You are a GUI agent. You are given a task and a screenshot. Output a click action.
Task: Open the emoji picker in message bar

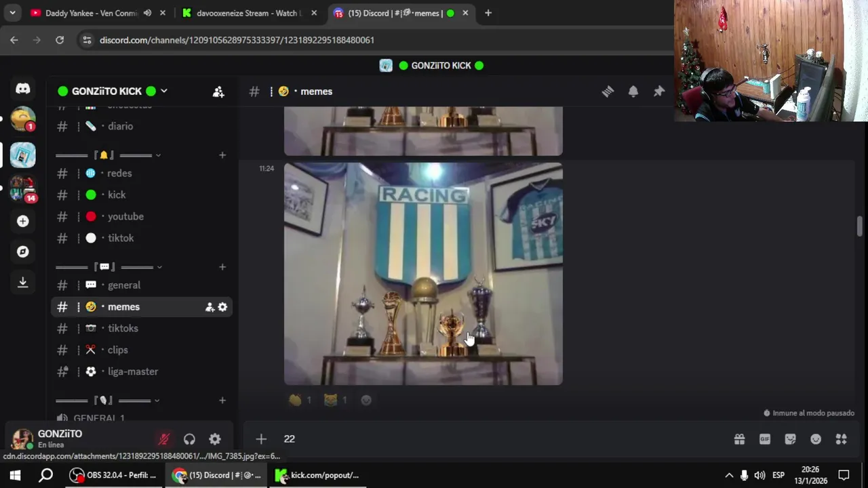pos(816,439)
